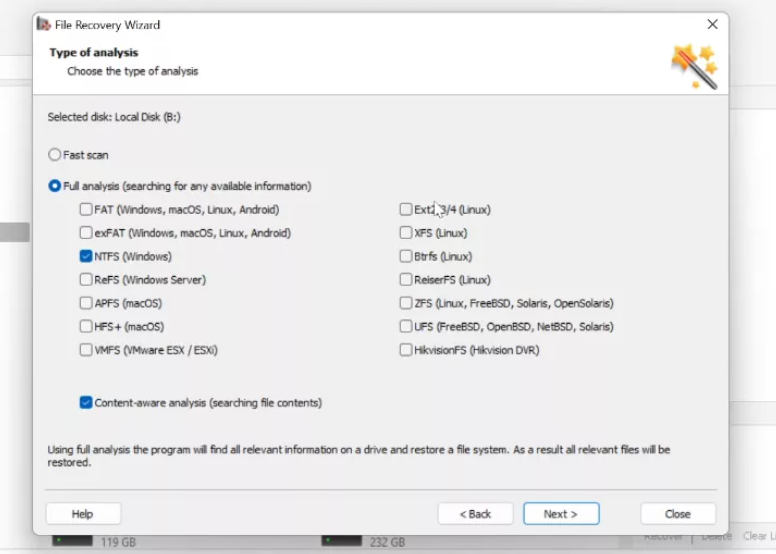Click the 'Type of analysis' heading
This screenshot has width=776, height=554.
pyautogui.click(x=94, y=52)
